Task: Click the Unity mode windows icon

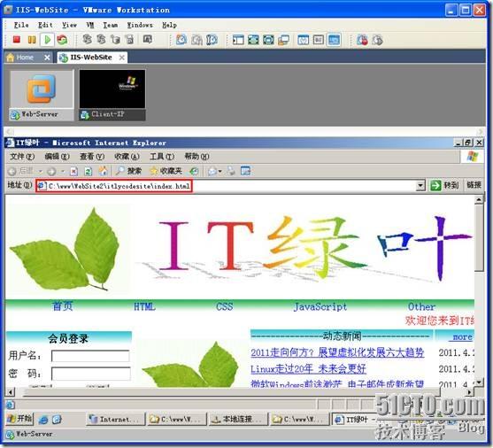Action: (283, 40)
